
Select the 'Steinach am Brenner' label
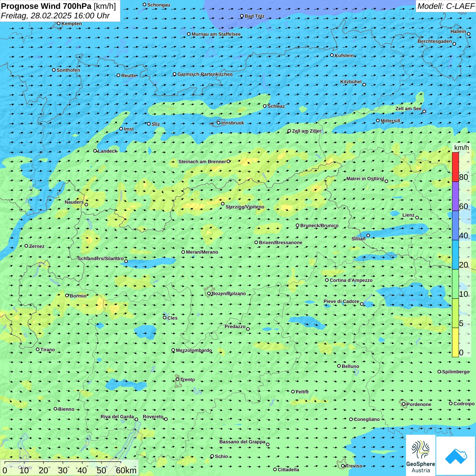point(202,161)
